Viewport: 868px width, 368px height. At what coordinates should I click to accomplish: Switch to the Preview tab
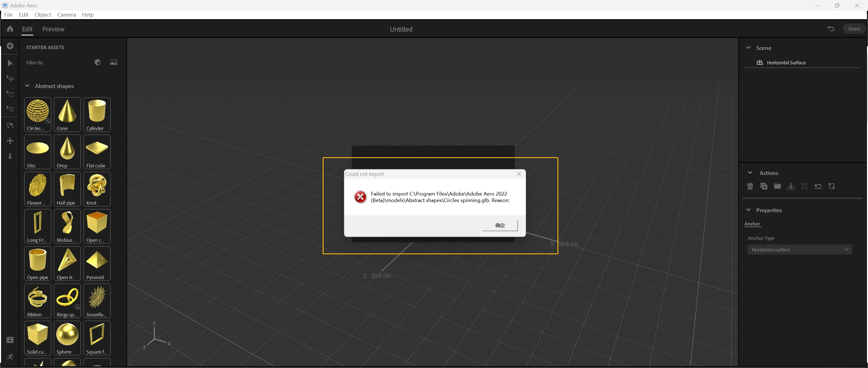pos(53,29)
